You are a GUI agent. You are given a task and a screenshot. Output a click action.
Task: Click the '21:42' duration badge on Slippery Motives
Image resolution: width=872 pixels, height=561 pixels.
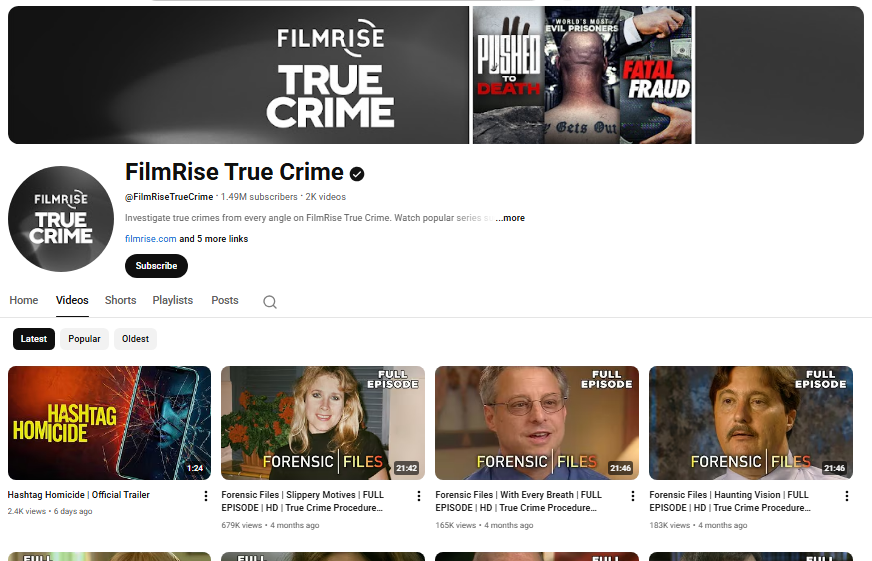click(407, 468)
